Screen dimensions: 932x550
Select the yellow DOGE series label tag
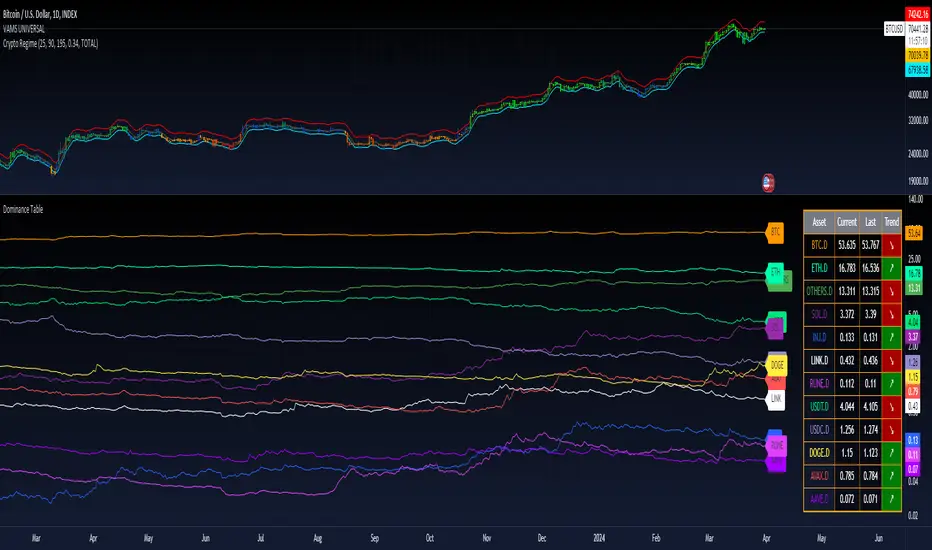coord(775,366)
